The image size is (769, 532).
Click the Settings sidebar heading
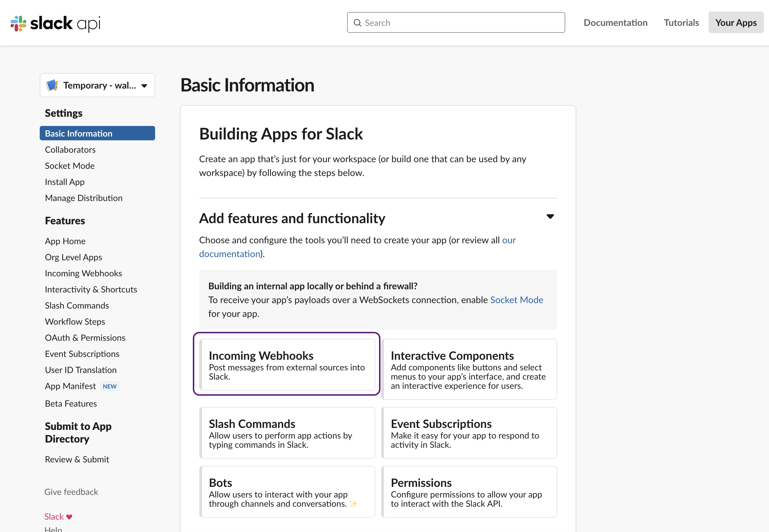(64, 113)
